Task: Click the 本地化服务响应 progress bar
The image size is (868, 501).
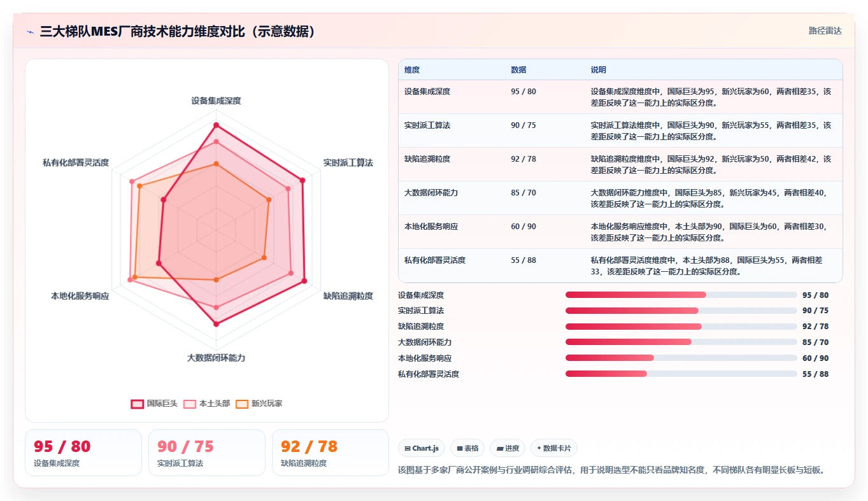Action: [x=681, y=358]
